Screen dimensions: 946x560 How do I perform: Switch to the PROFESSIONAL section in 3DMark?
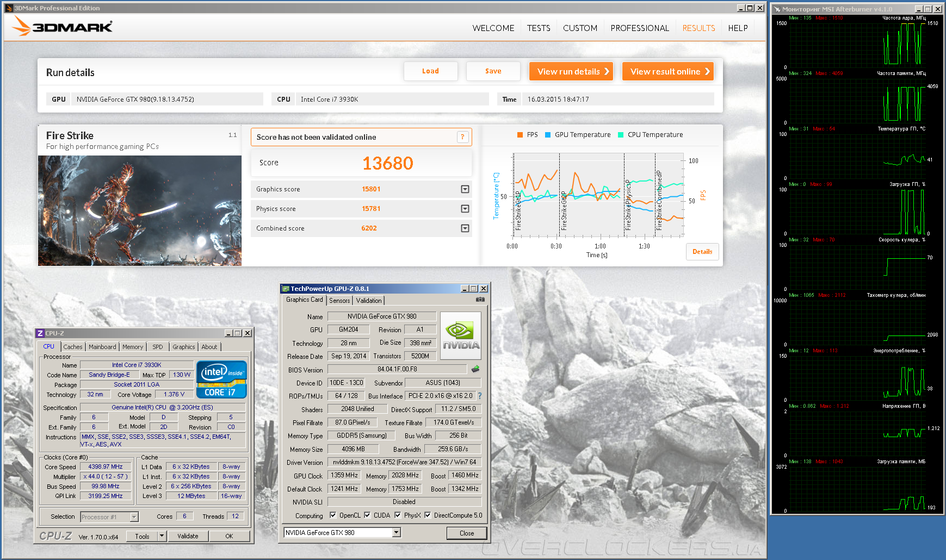640,28
